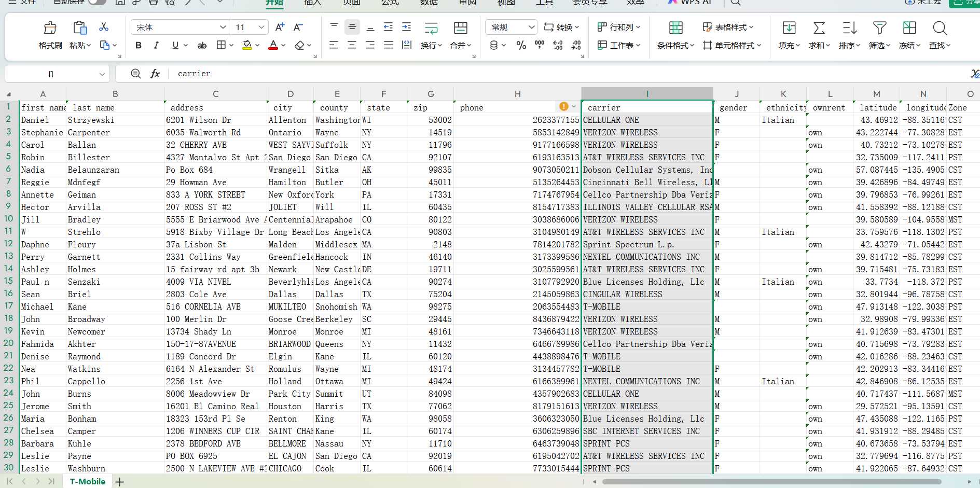Open the worksheet (工作表) menu
This screenshot has height=488, width=980.
619,46
